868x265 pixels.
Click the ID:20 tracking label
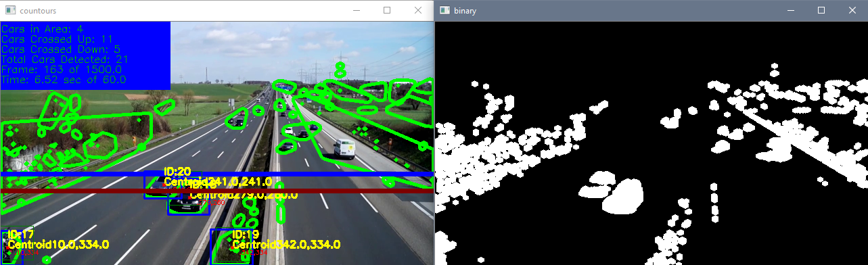click(178, 172)
